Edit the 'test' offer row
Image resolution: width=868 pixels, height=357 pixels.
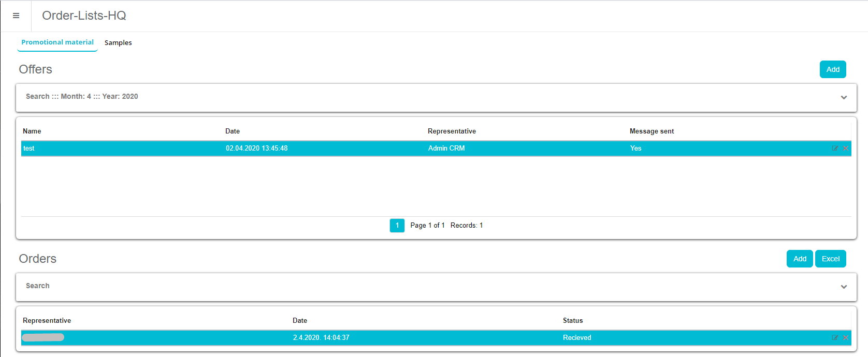tap(835, 148)
